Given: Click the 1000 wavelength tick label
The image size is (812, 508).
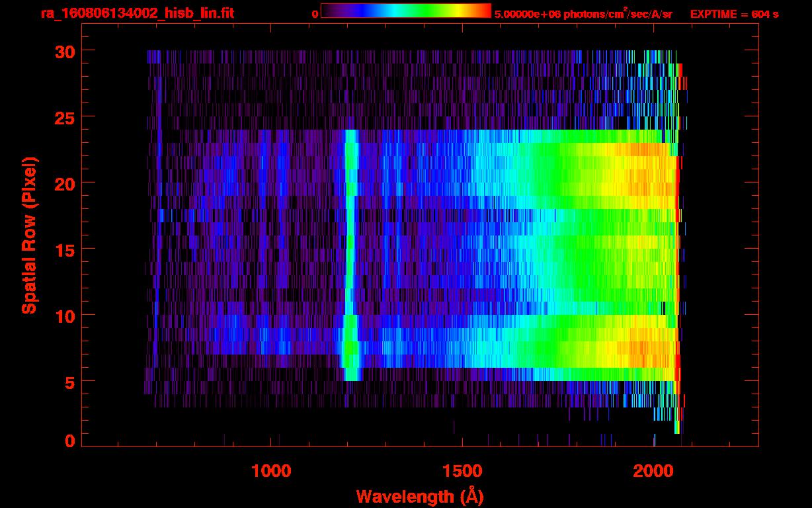Looking at the screenshot, I should click(x=271, y=470).
